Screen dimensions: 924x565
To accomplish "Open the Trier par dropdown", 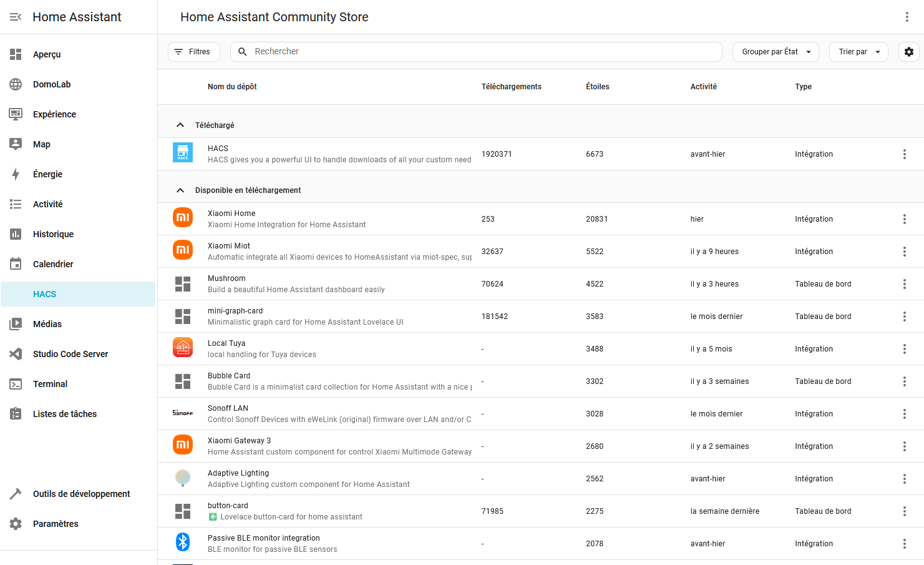I will point(858,52).
